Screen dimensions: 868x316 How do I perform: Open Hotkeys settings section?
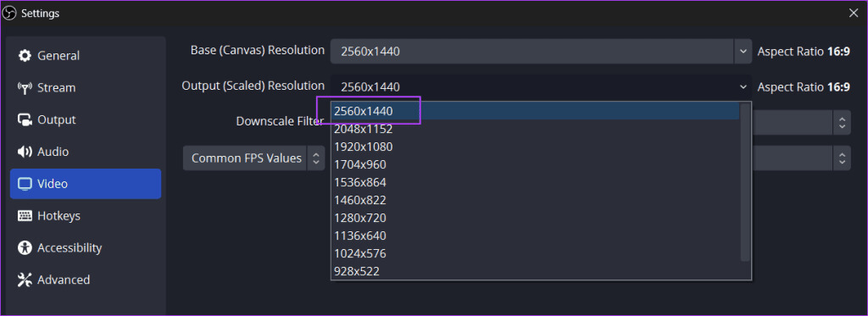tap(86, 216)
